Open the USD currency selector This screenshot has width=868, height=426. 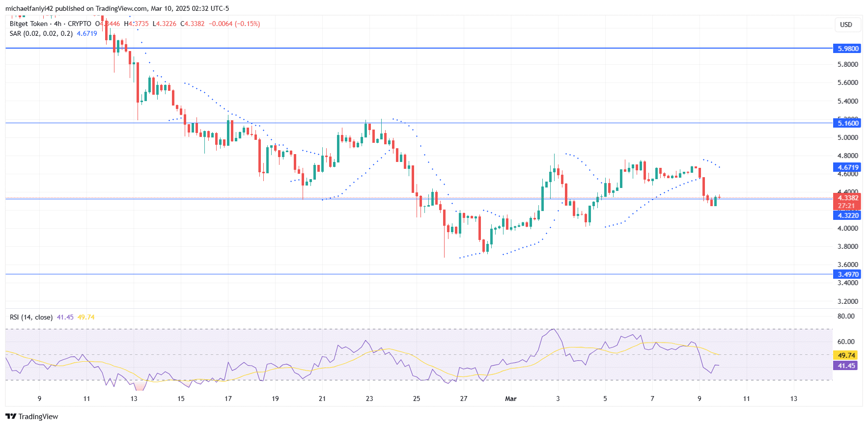[847, 25]
